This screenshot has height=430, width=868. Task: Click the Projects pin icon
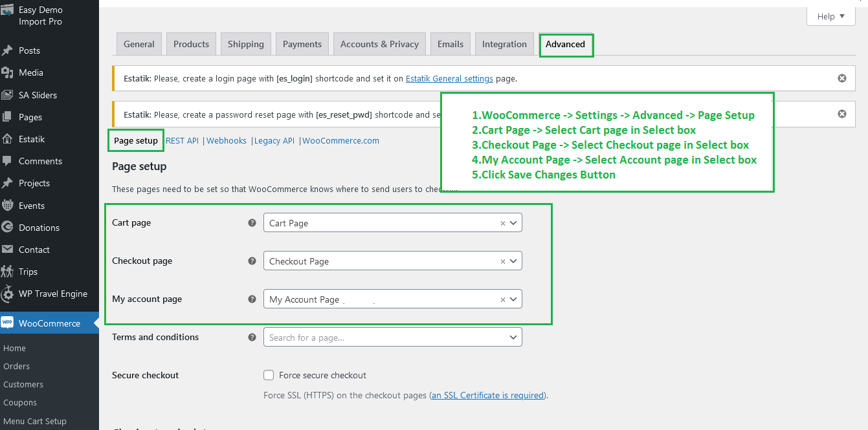point(8,183)
